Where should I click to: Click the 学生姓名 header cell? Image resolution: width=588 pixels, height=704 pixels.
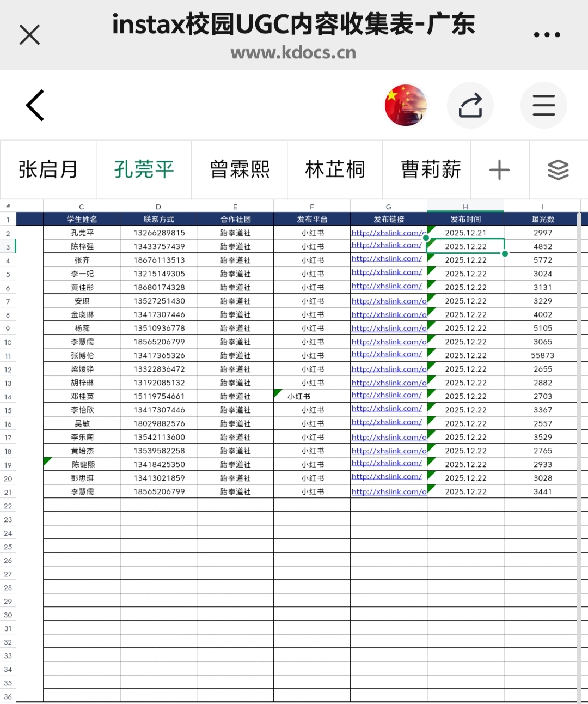[82, 219]
